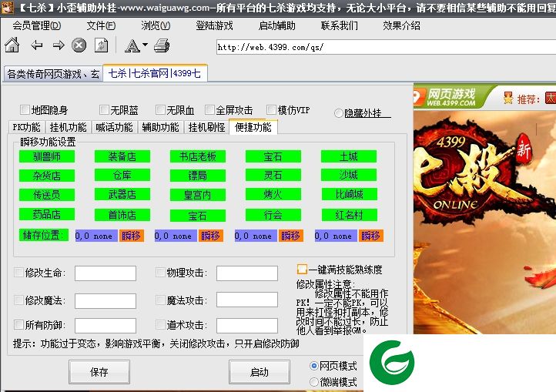The height and width of the screenshot is (392, 556).
Task: Teleport to 装备店
Action: click(122, 156)
